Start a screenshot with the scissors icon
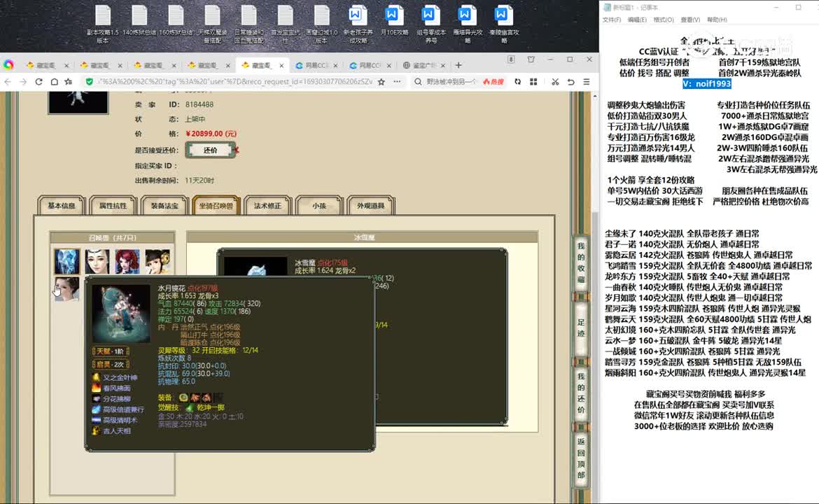 [x=555, y=82]
